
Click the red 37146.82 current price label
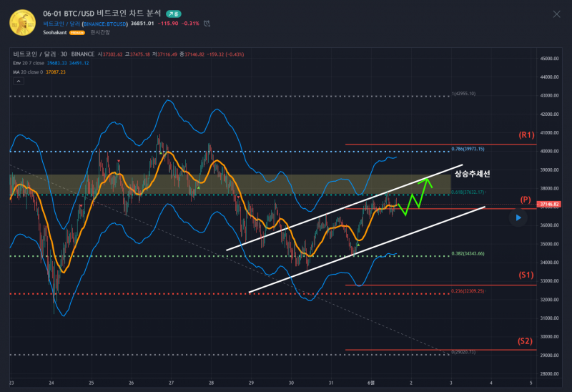pyautogui.click(x=550, y=204)
